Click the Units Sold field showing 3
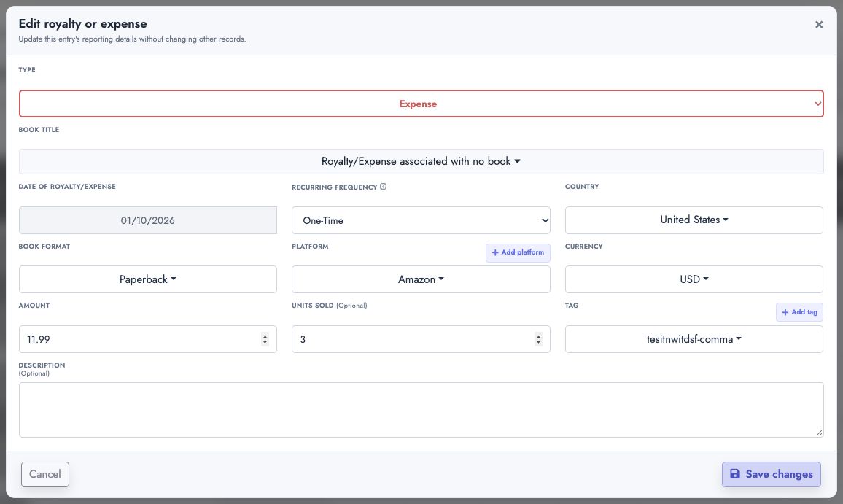Viewport: 843px width, 504px height. tap(421, 339)
